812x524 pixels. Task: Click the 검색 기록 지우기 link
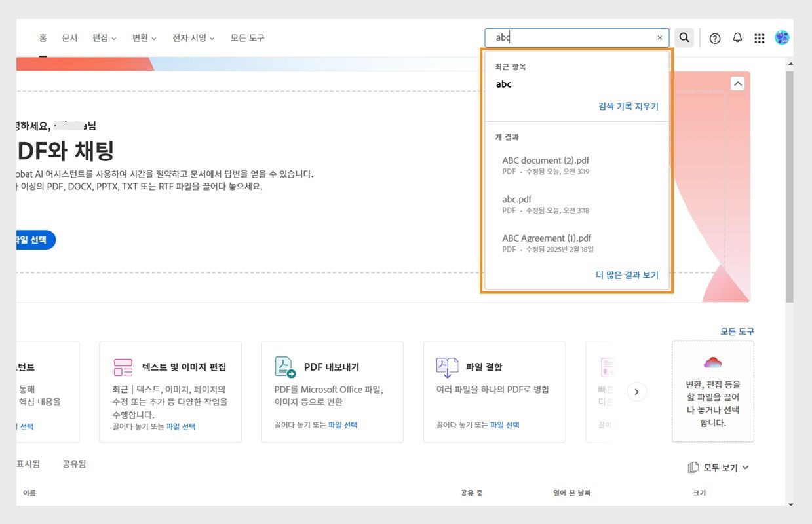click(x=629, y=107)
